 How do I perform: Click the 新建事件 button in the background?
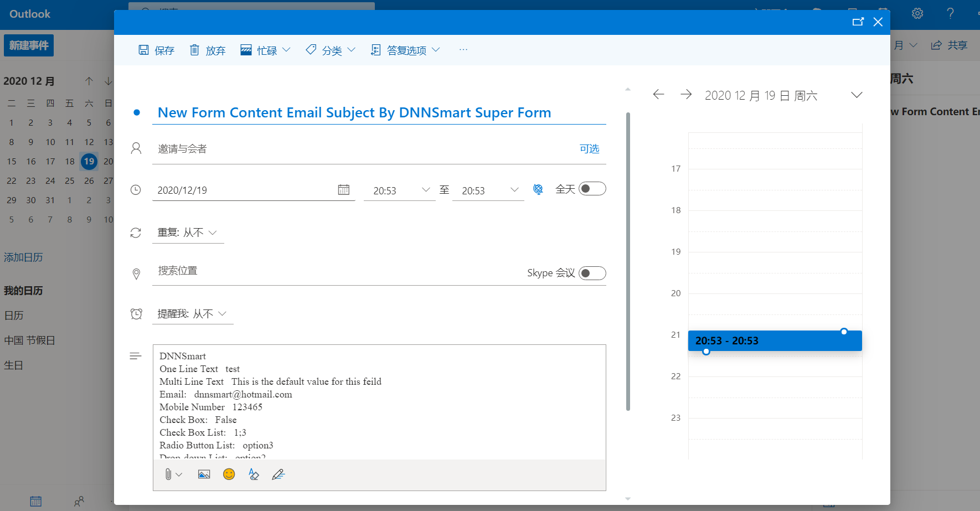[x=29, y=45]
